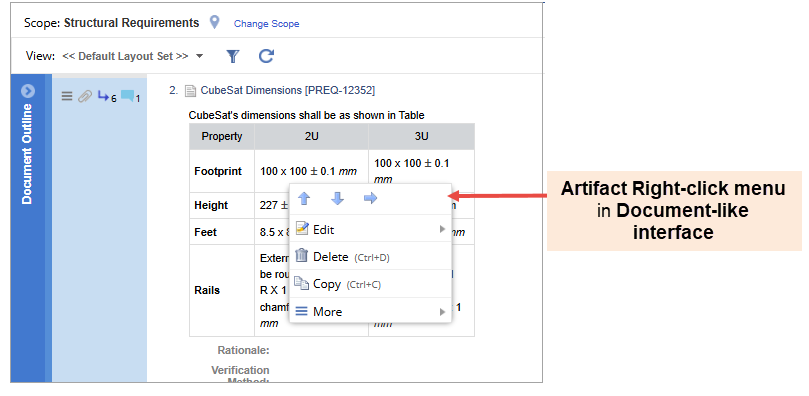
Task: Click the paperclip attachments icon
Action: pyautogui.click(x=85, y=96)
